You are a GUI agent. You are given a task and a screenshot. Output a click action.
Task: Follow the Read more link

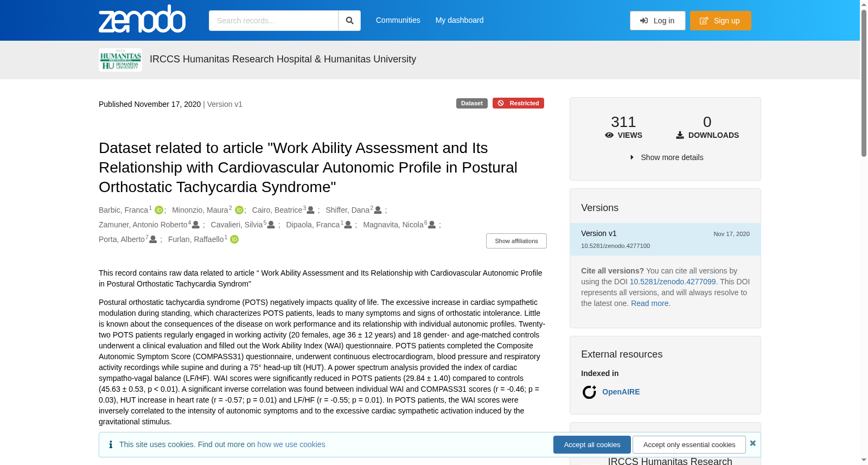click(x=650, y=303)
